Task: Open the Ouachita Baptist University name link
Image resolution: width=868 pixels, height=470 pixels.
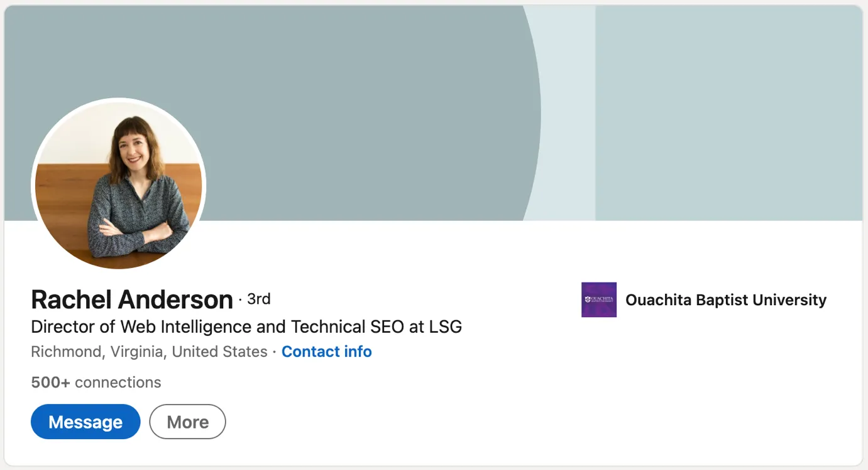Action: 725,300
